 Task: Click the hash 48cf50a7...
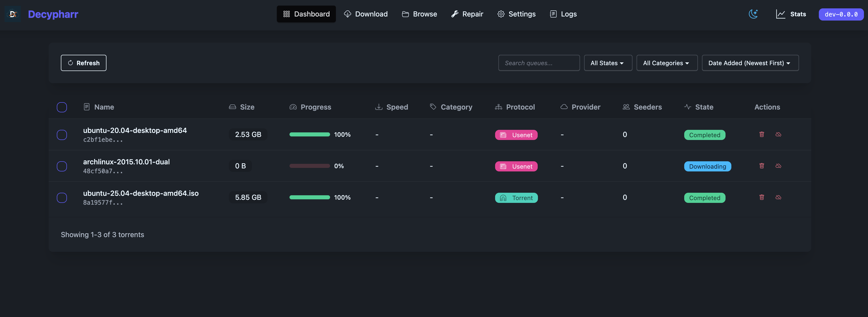pos(103,171)
